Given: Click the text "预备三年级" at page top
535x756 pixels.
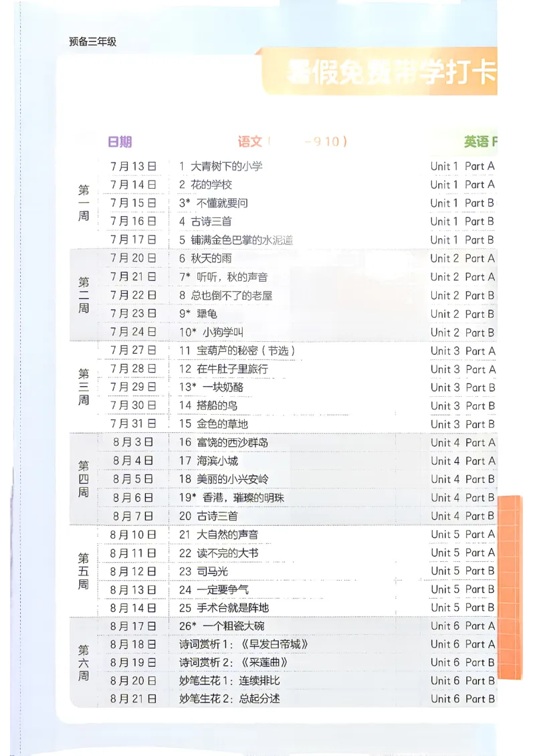Looking at the screenshot, I should (x=92, y=41).
